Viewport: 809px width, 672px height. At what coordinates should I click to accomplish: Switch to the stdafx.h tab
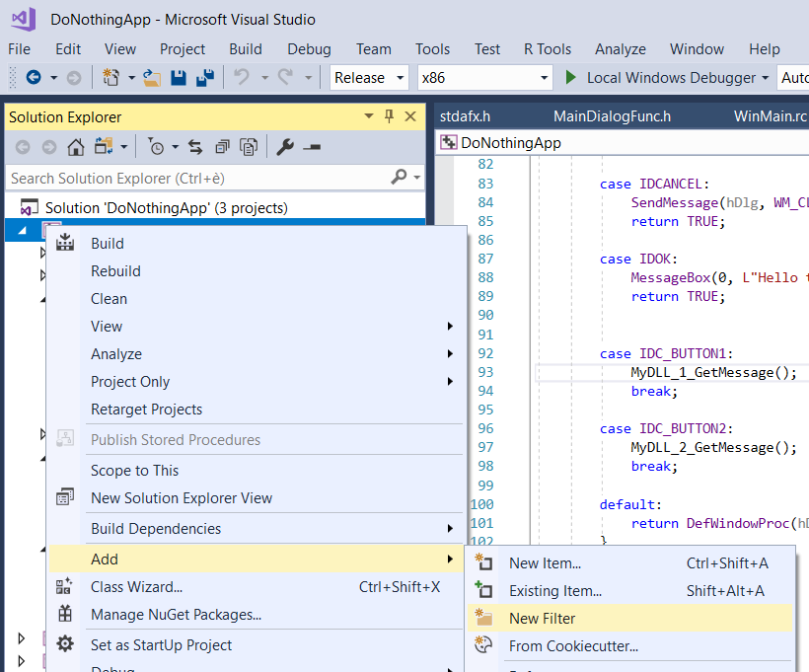point(465,116)
